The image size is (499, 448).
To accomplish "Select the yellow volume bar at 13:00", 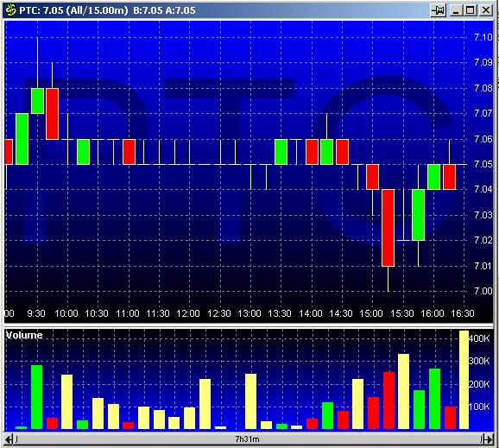I will [x=250, y=401].
